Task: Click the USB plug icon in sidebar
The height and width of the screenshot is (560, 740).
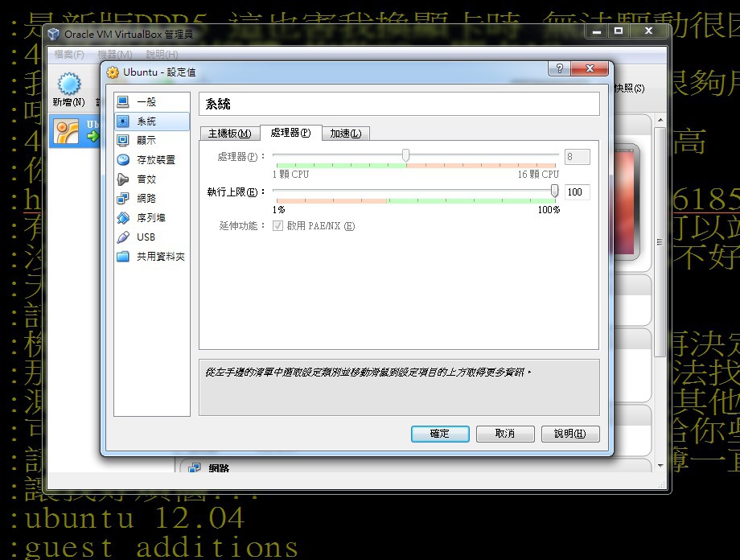Action: (x=123, y=237)
